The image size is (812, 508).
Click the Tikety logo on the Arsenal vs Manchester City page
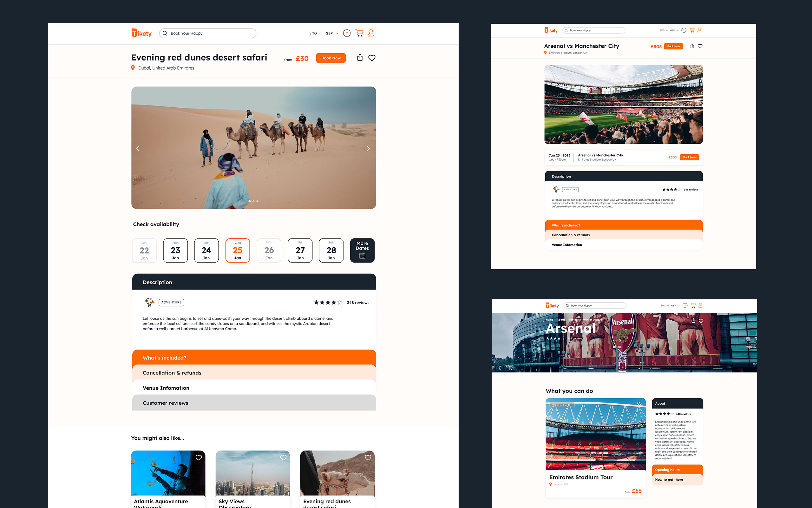coord(551,30)
